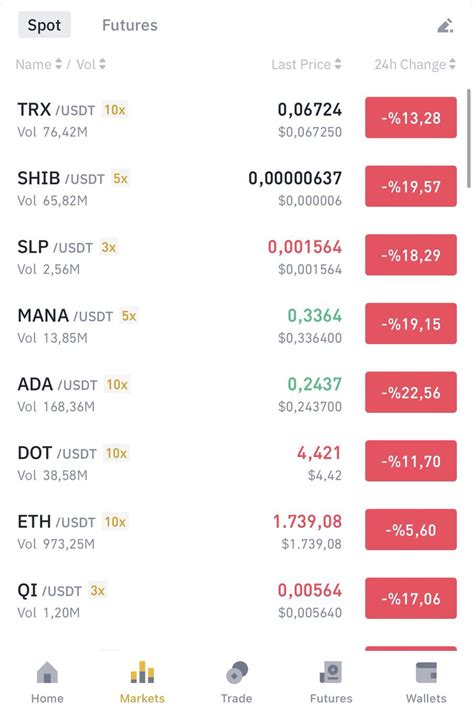Switch to the Futures tab at top
Screen dimensions: 474x707
point(130,25)
